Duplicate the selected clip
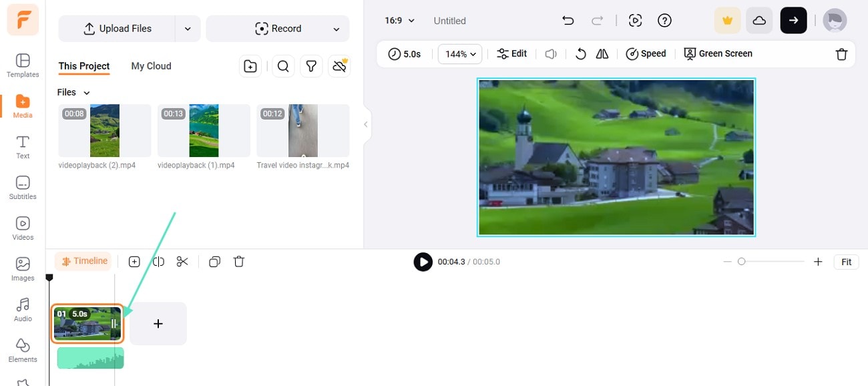Image resolution: width=868 pixels, height=386 pixels. [214, 262]
